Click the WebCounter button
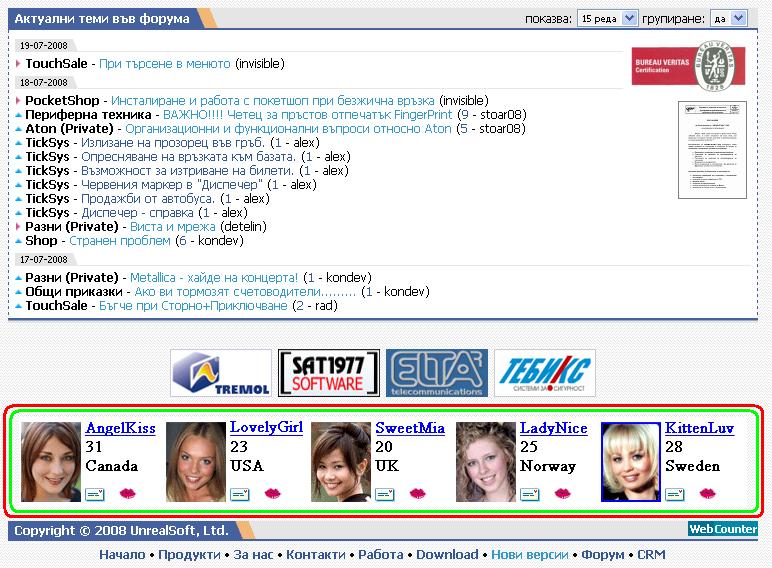Image resolution: width=772 pixels, height=568 pixels. pos(722,529)
